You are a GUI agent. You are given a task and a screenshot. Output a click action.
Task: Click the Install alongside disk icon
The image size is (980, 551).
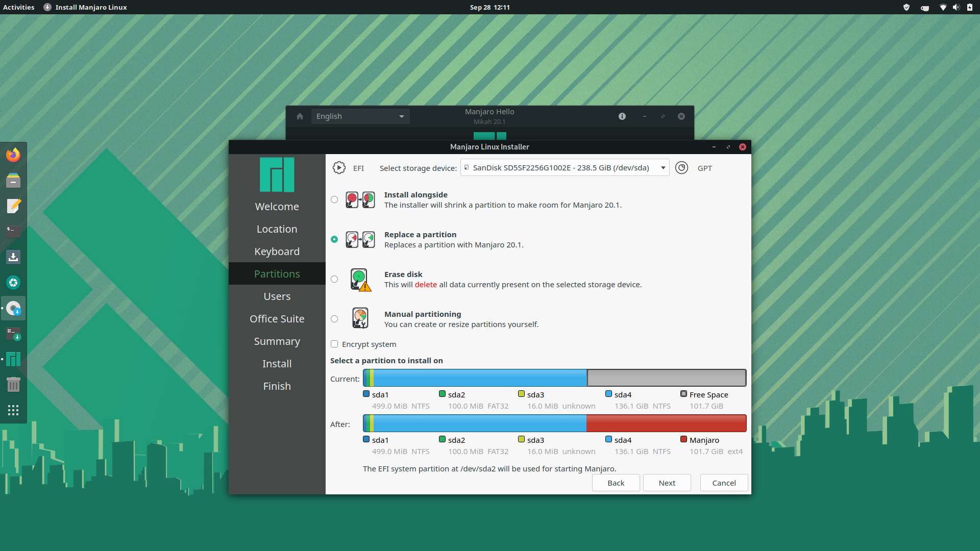click(360, 199)
